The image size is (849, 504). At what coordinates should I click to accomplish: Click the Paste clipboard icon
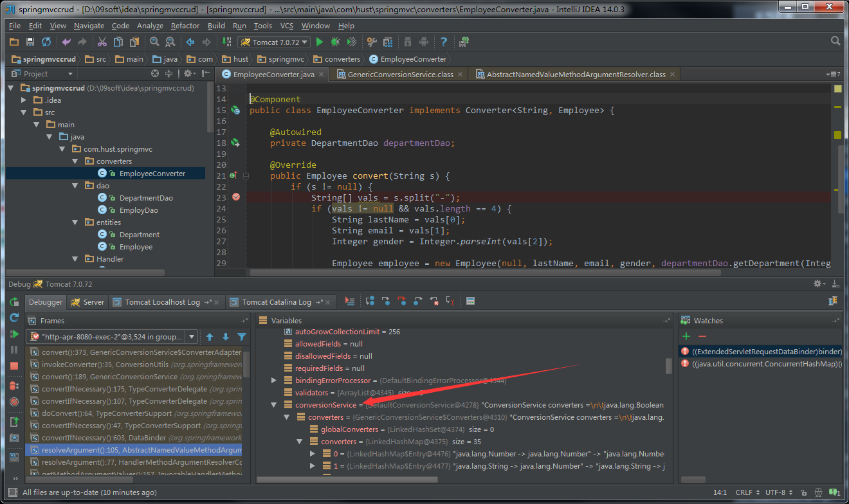coord(134,42)
